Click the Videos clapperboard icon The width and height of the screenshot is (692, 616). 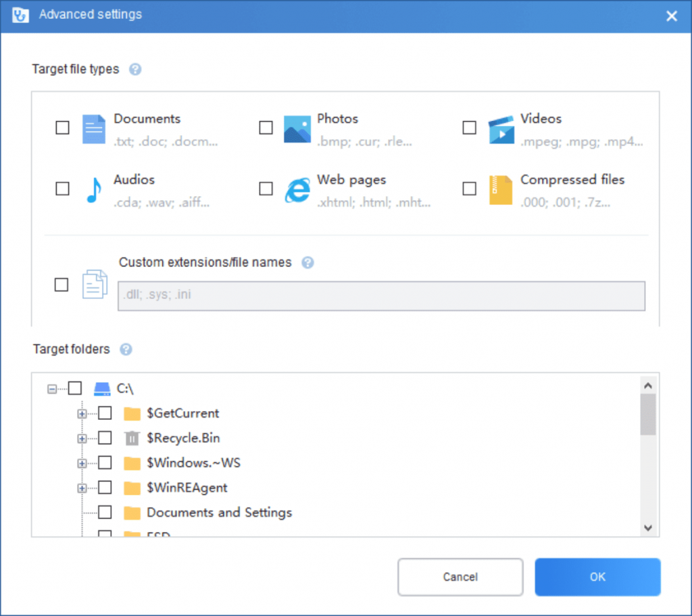501,128
